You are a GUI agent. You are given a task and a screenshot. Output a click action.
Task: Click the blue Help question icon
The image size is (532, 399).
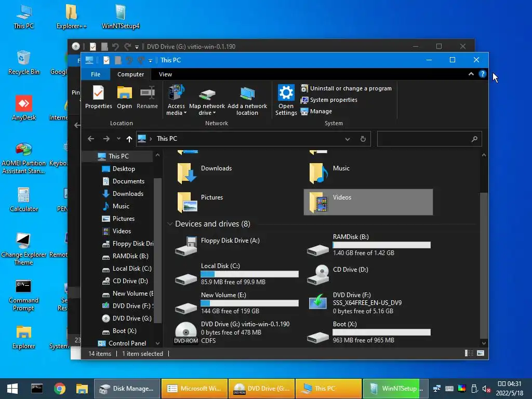pos(482,74)
